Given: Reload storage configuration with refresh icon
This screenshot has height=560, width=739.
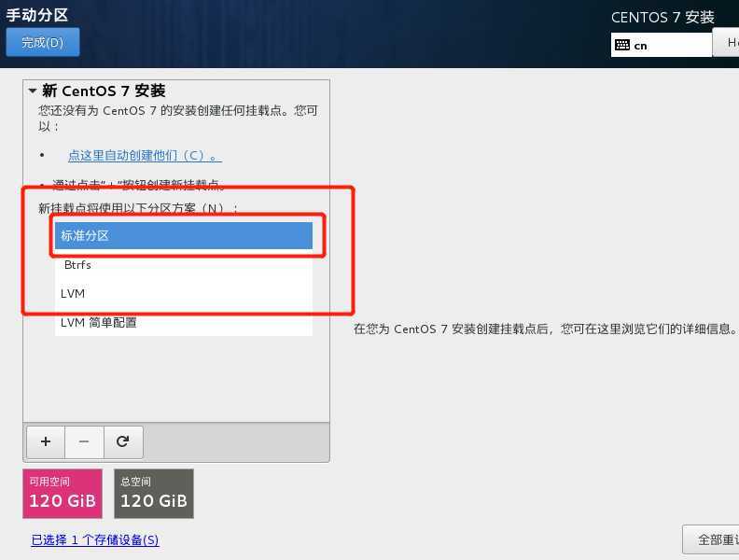Looking at the screenshot, I should coord(123,441).
